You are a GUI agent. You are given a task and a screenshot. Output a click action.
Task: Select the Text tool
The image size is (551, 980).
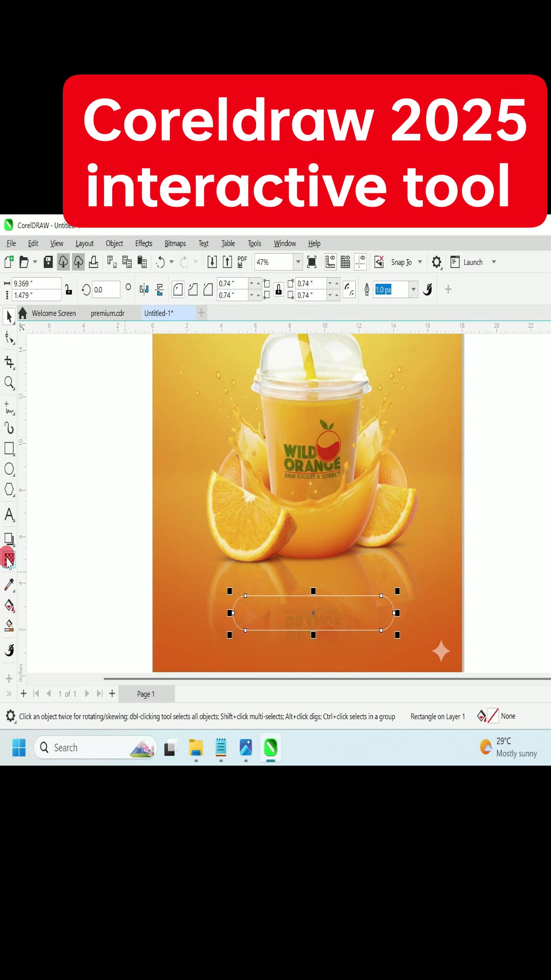pos(9,514)
